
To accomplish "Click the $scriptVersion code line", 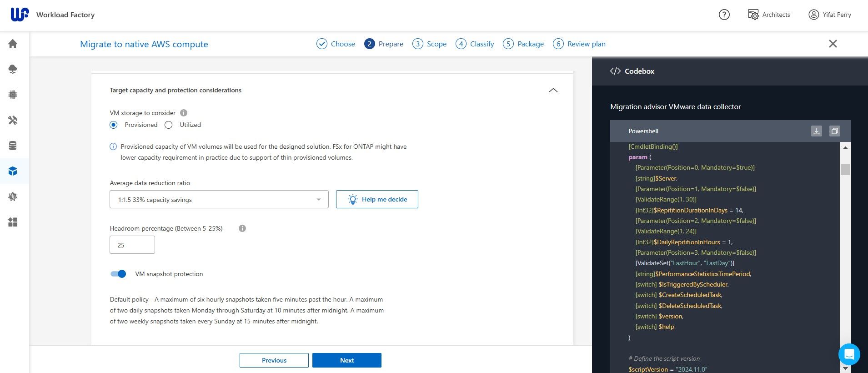I will 668,369.
